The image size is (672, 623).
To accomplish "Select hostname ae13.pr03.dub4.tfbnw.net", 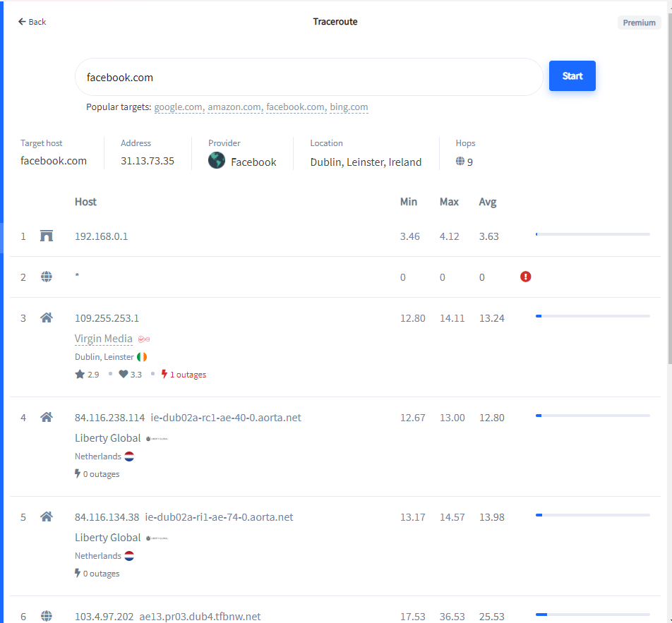I will 200,617.
